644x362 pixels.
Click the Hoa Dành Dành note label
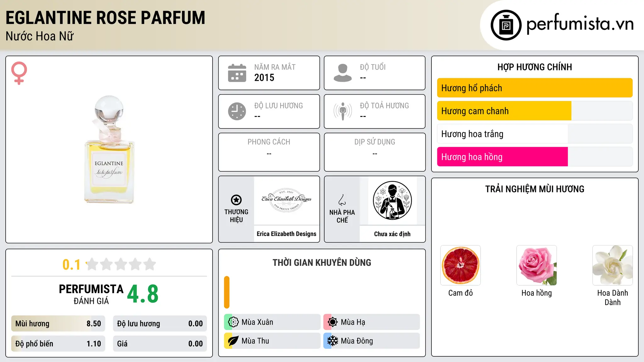coord(613,298)
